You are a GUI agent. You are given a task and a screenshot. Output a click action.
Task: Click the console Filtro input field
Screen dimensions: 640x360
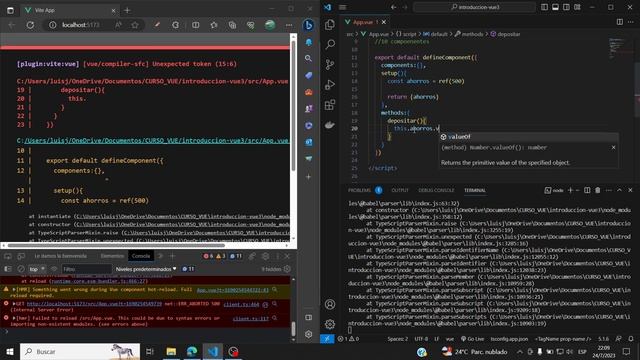point(86,269)
